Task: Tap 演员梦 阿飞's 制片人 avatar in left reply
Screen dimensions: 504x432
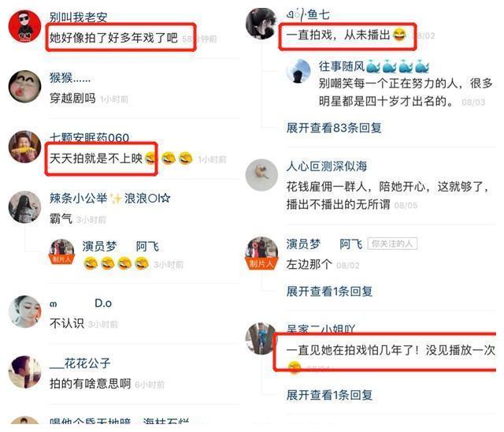Action: [x=61, y=251]
